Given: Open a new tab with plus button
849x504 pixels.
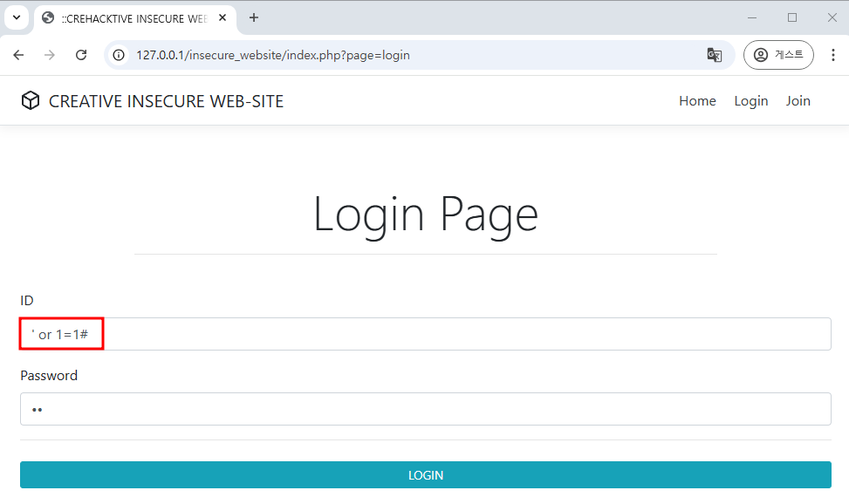Looking at the screenshot, I should (x=253, y=17).
